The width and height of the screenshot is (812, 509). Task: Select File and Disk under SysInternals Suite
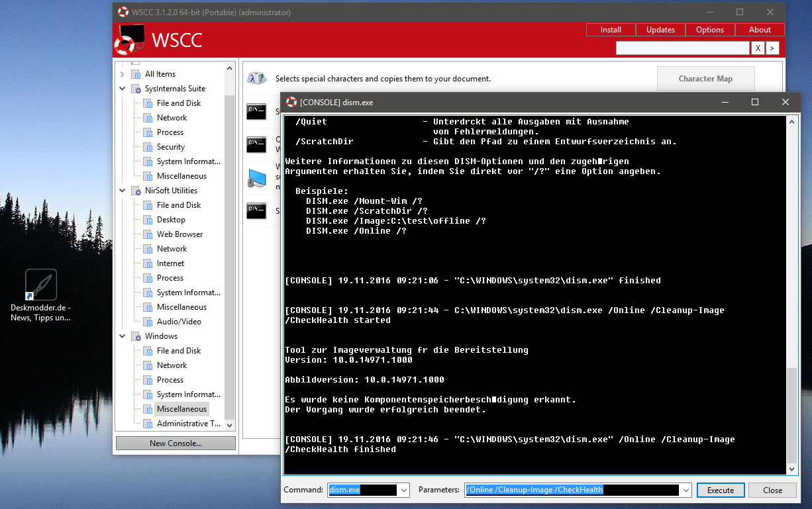[179, 103]
